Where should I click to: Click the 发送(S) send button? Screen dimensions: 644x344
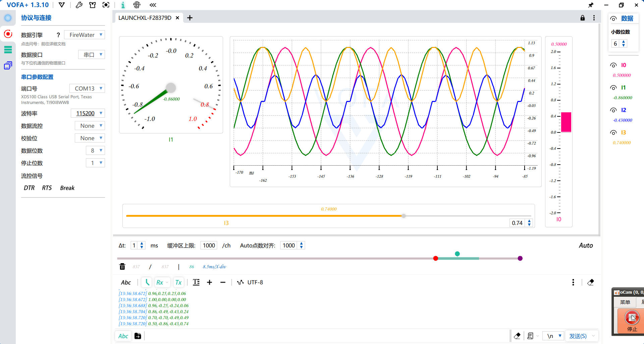pyautogui.click(x=578, y=336)
